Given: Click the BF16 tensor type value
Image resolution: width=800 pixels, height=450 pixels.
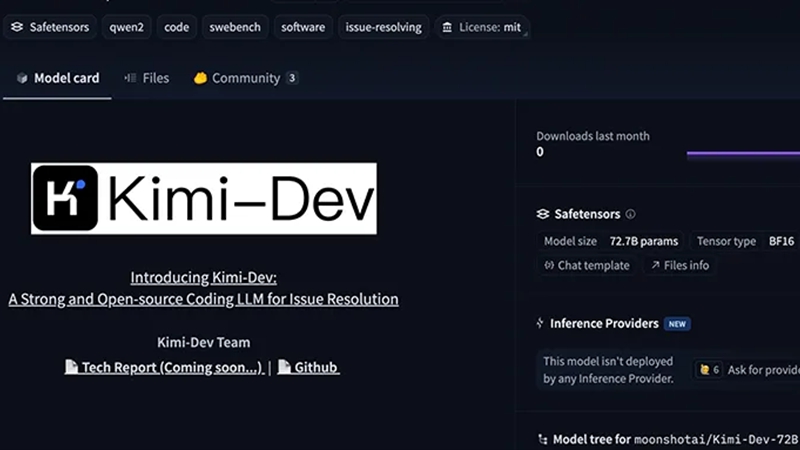Looking at the screenshot, I should coord(782,241).
